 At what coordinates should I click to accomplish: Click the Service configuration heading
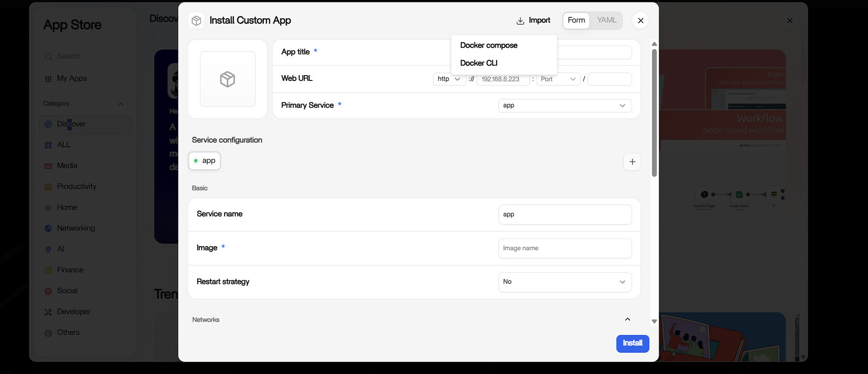pos(227,140)
